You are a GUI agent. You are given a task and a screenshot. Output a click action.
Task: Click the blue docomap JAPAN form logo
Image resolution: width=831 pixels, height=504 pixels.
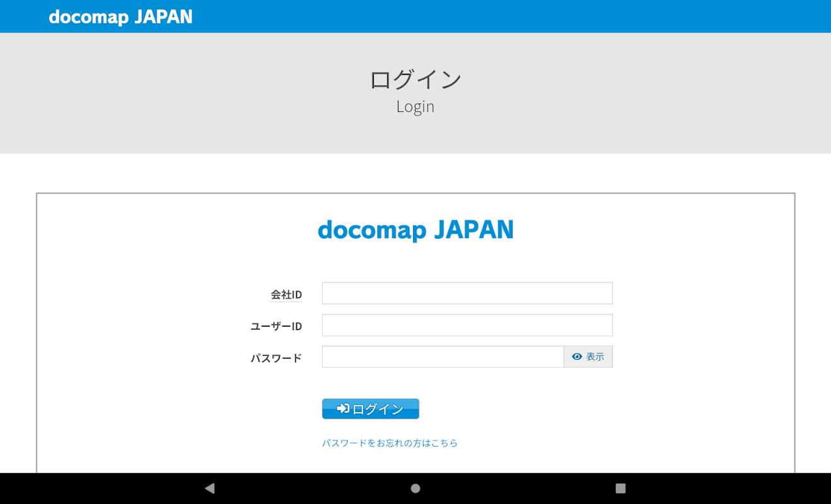[x=415, y=230]
